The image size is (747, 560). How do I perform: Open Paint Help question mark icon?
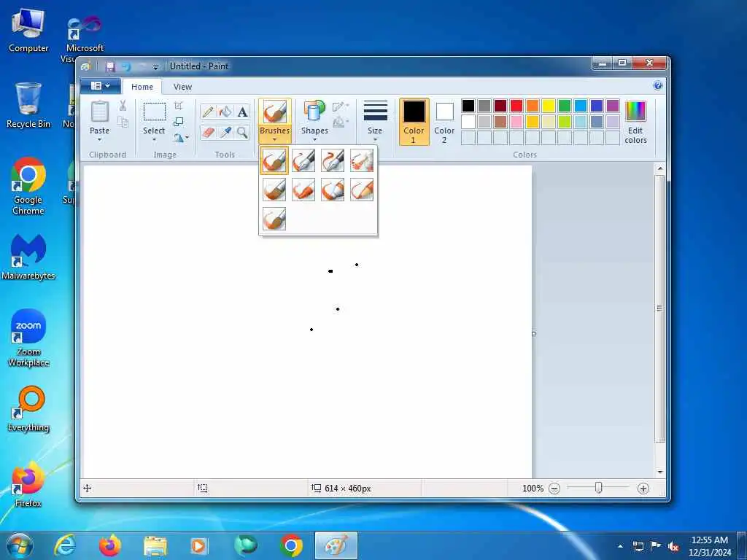click(x=658, y=86)
